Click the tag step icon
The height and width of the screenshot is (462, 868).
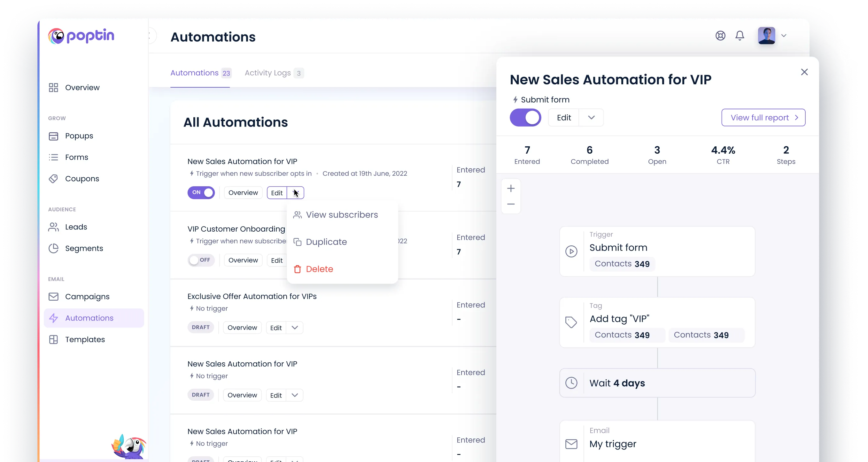click(571, 322)
